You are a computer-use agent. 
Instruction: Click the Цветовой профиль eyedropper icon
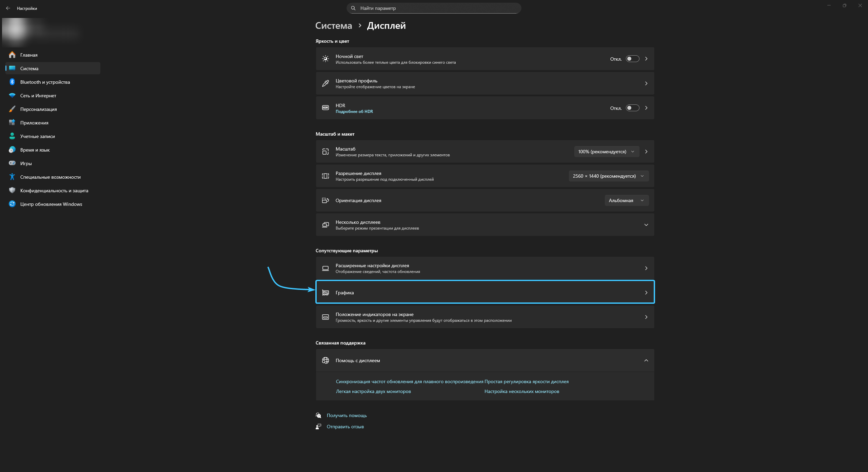(325, 83)
